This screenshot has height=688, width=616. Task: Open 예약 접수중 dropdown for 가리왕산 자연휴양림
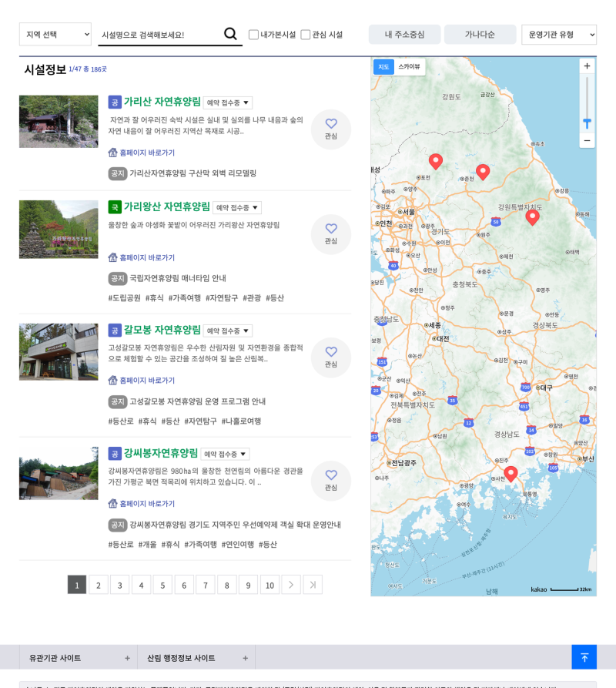click(237, 207)
